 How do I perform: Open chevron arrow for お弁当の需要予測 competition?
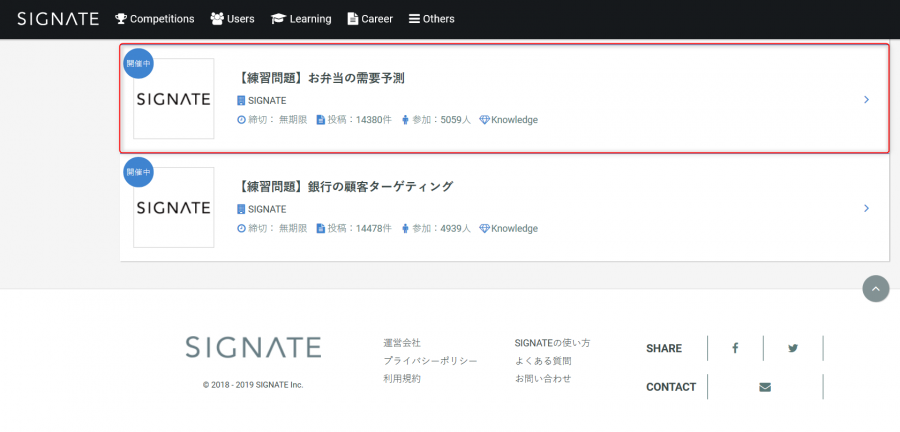(x=867, y=100)
